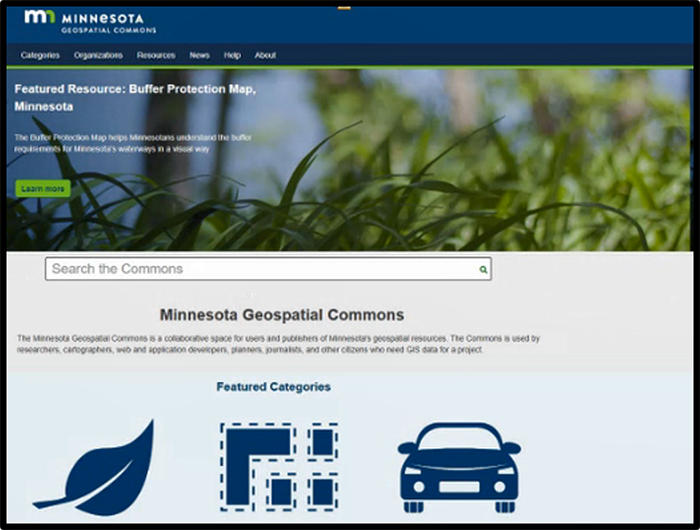Viewport: 700px width, 530px height.
Task: Open the About page
Action: pyautogui.click(x=265, y=55)
